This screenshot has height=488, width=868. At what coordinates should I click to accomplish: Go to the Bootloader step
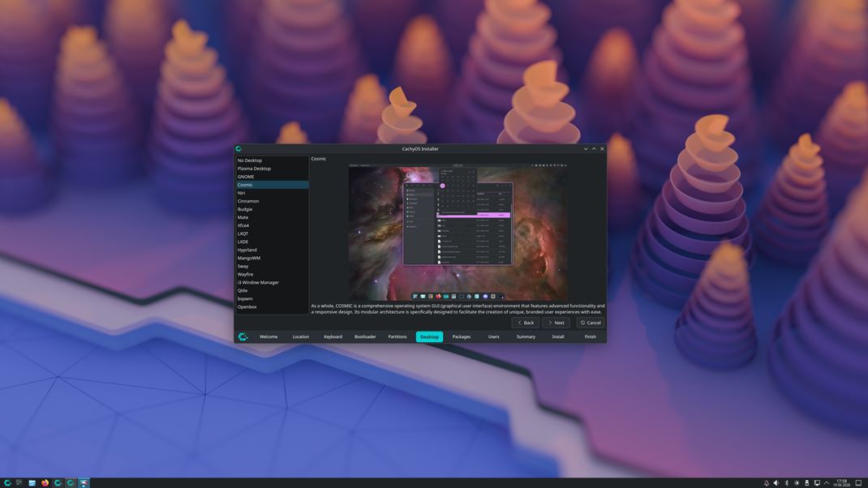point(365,336)
